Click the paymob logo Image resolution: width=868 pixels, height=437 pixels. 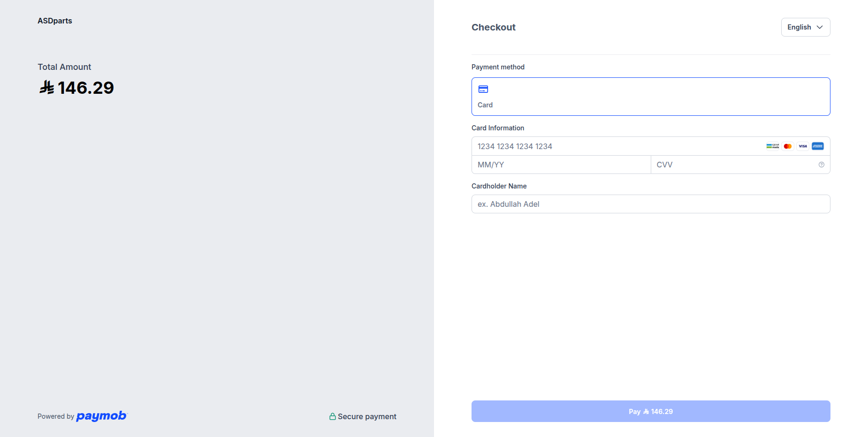pos(101,416)
